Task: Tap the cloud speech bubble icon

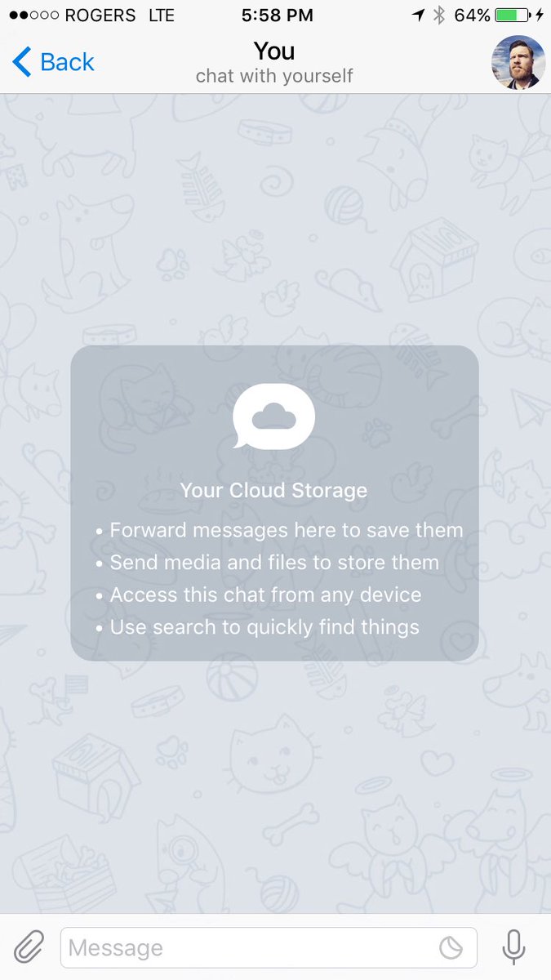Action: point(273,416)
